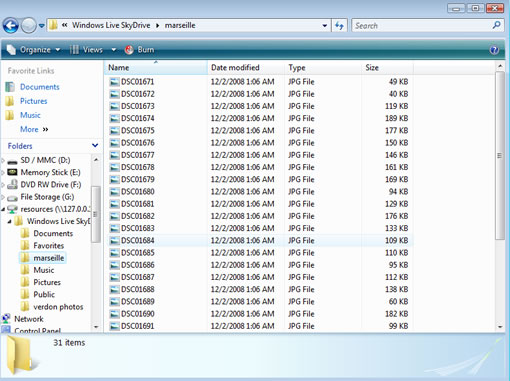This screenshot has height=381, width=510.
Task: Click the DSC01678 image file icon
Action: (114, 167)
